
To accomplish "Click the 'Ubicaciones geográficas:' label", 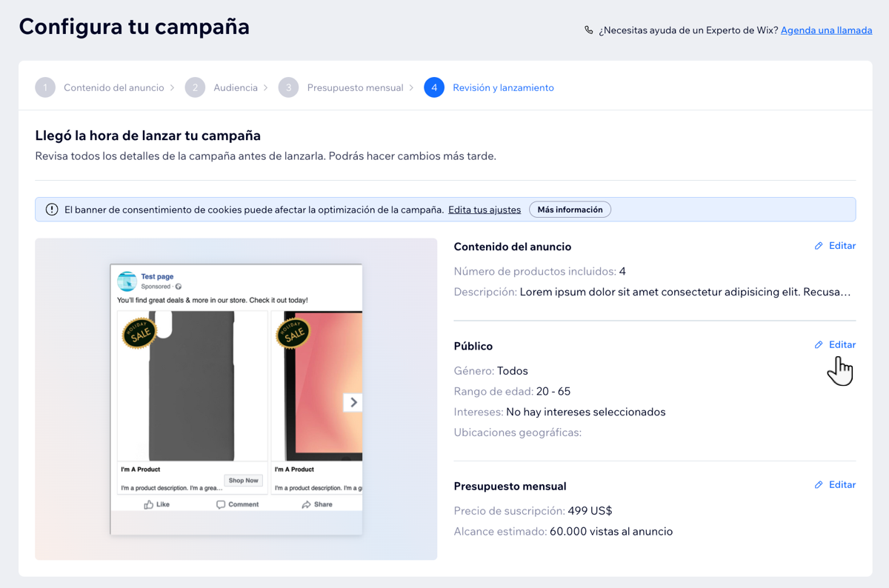I will click(518, 432).
